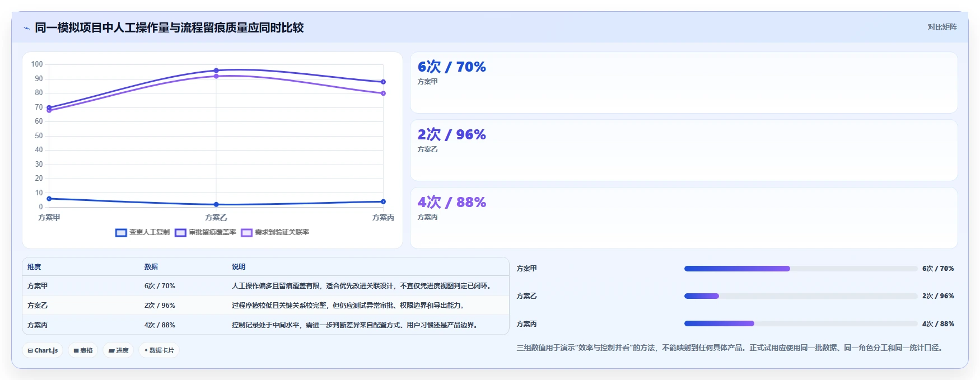
Task: Click the 4次 / 88% value beside the progress bar
Action: point(938,324)
